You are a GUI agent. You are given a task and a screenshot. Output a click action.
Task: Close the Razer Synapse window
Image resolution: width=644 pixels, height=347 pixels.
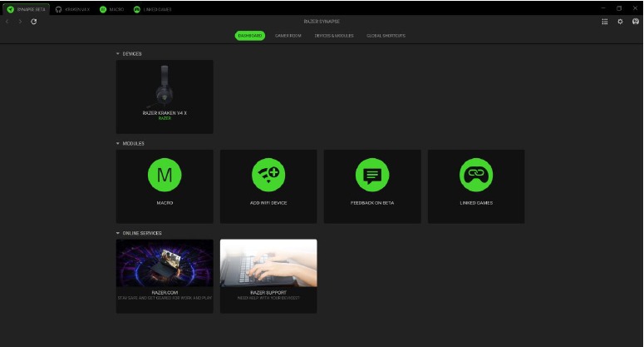[x=635, y=8]
